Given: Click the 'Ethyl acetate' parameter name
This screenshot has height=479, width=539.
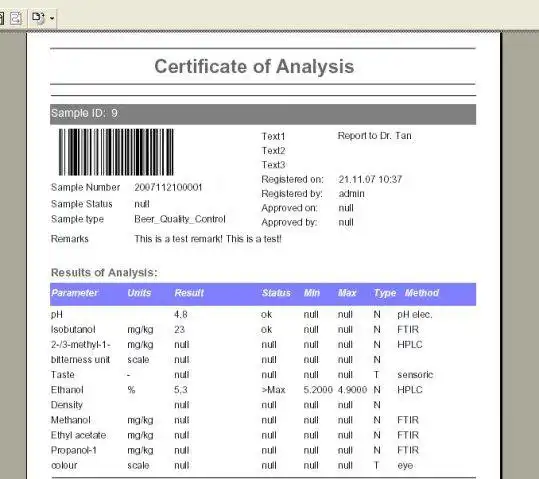Looking at the screenshot, I should pos(78,435).
